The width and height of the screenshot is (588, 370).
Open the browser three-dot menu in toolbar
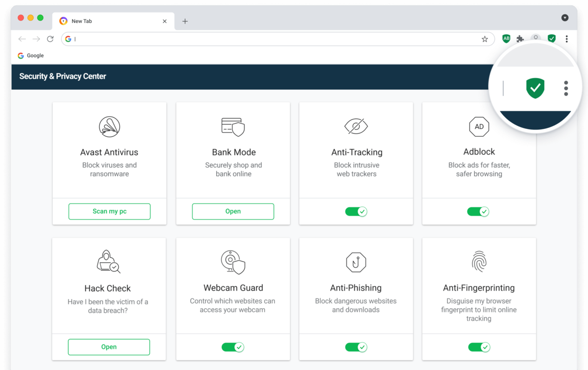coord(567,39)
